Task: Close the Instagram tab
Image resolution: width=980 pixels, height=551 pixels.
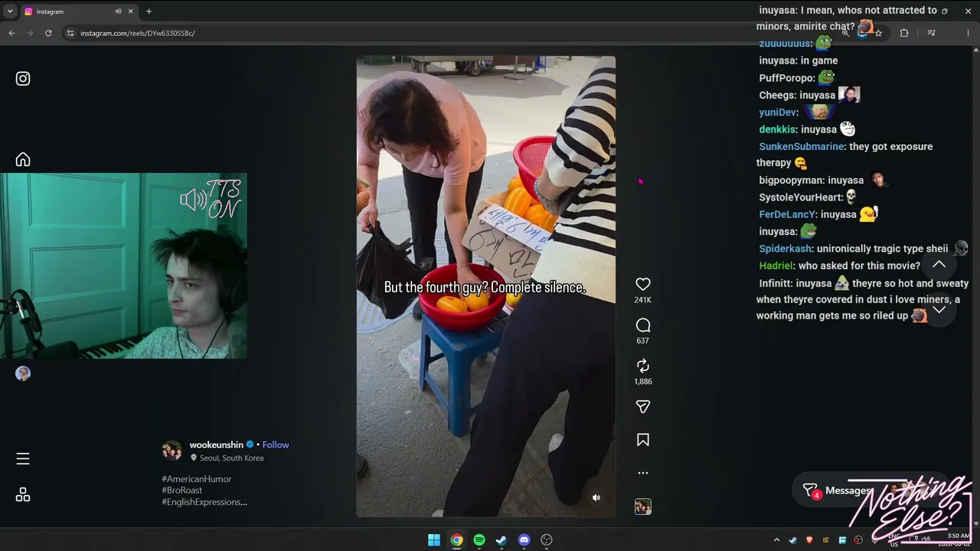Action: click(131, 11)
